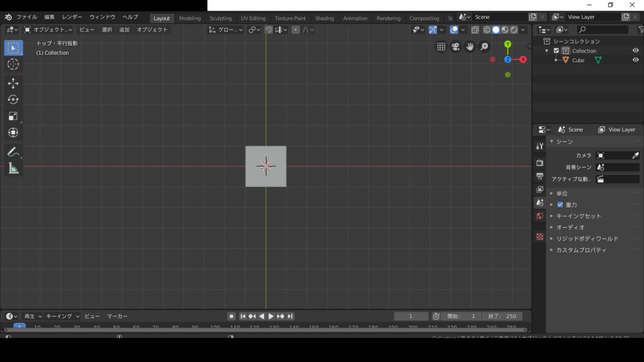
Task: Open the キーイング menu in timeline
Action: pyautogui.click(x=63, y=316)
